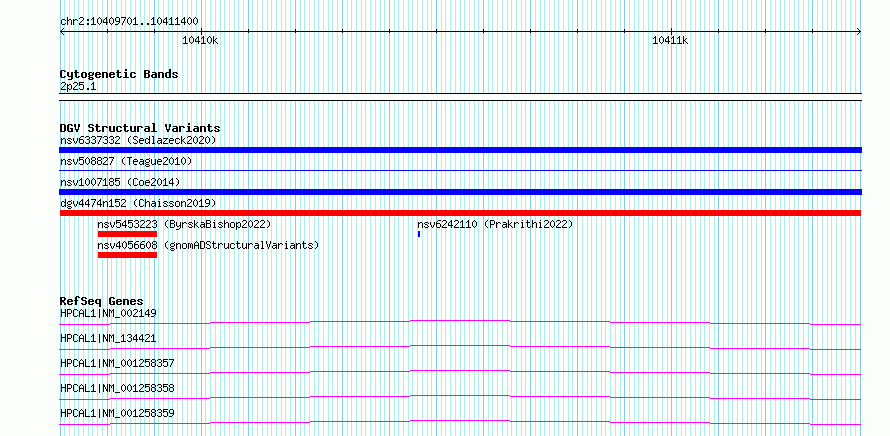The width and height of the screenshot is (890, 436).
Task: Click the DGV Structural Variants track heading
Action: click(140, 128)
